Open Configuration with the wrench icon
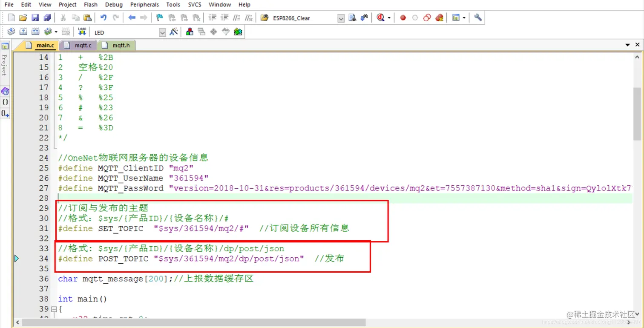644x328 pixels. point(478,18)
